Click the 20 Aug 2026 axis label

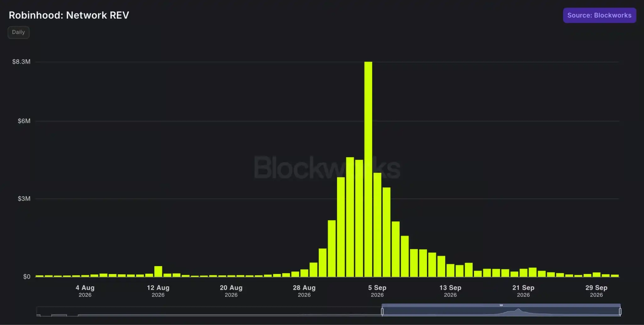231,291
